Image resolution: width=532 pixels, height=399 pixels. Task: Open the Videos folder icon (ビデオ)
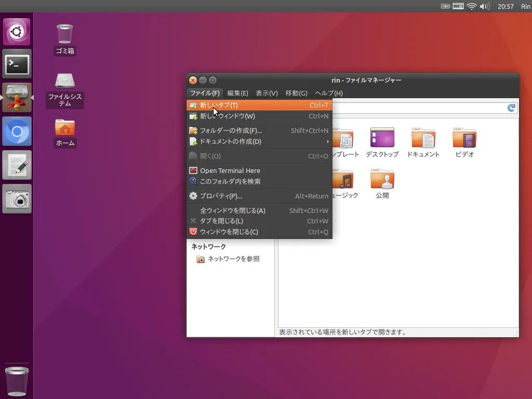point(464,139)
